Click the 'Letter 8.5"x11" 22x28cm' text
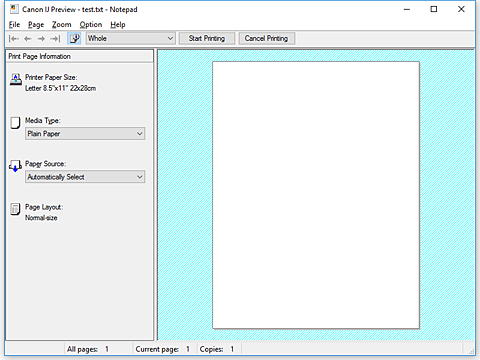Image resolution: width=480 pixels, height=360 pixels. [x=61, y=88]
